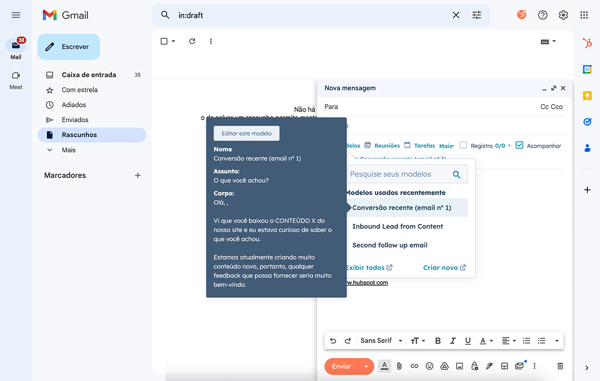Click the Escrever compose button
This screenshot has width=600, height=381.
(69, 47)
